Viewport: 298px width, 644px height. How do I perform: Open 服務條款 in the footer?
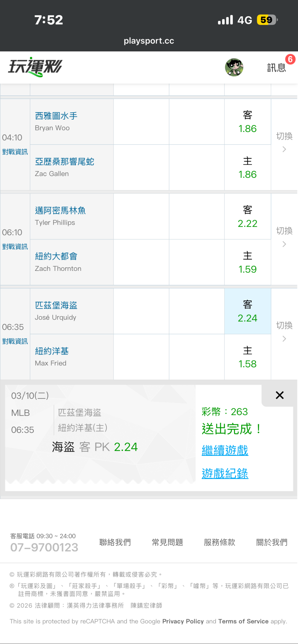click(x=219, y=542)
